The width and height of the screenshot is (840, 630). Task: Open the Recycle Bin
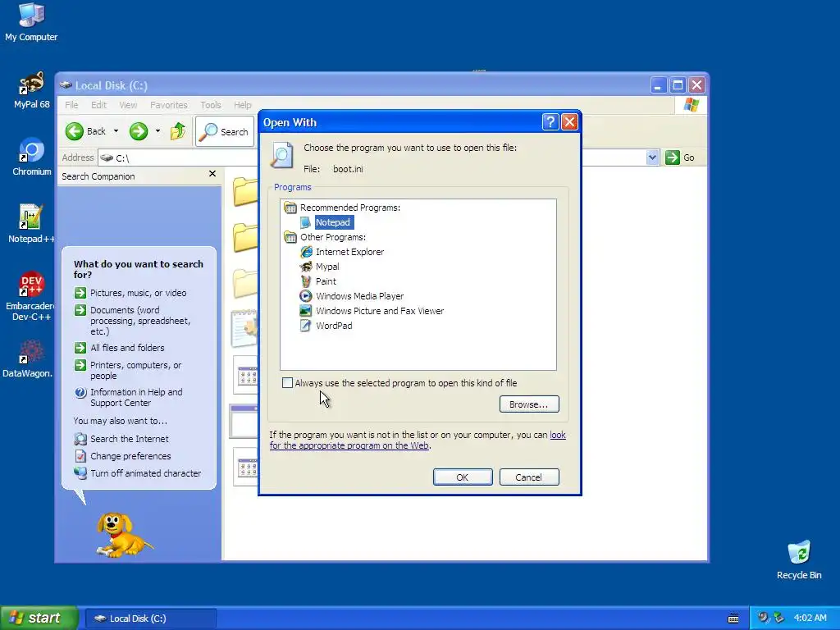coord(799,560)
